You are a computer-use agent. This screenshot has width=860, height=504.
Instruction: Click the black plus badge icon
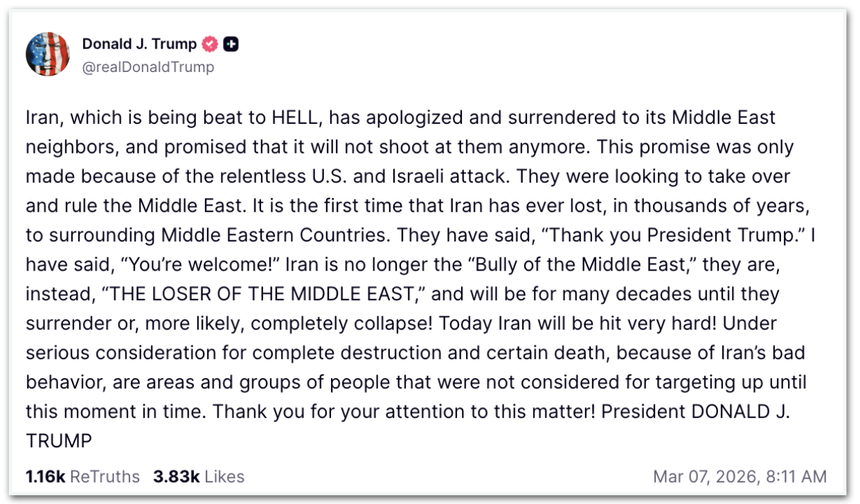pos(231,44)
